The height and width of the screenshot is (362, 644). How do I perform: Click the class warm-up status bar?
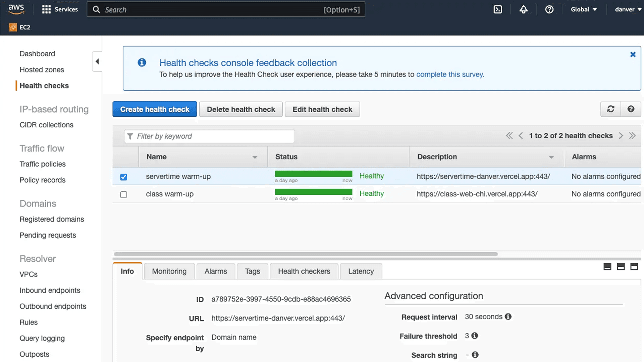(314, 192)
